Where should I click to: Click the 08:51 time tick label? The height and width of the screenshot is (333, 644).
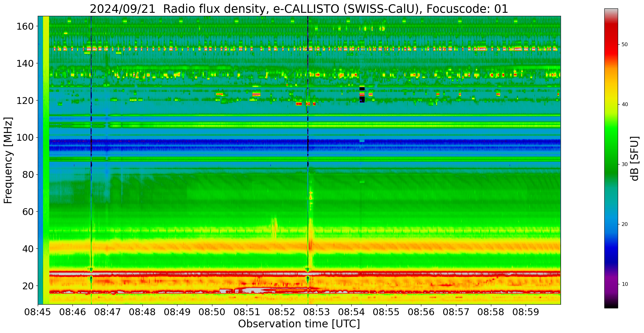[x=247, y=312]
